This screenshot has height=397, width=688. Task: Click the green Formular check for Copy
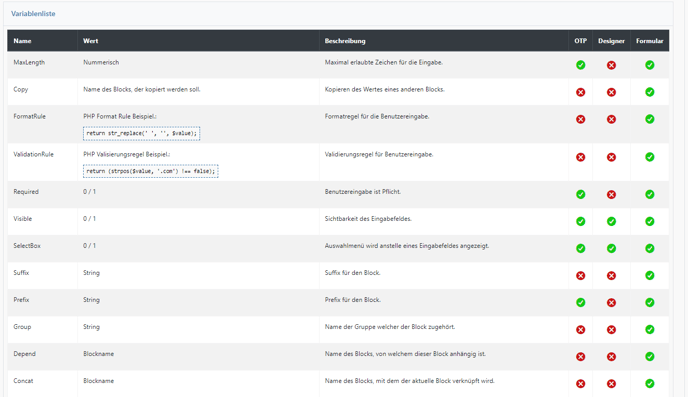click(x=650, y=92)
